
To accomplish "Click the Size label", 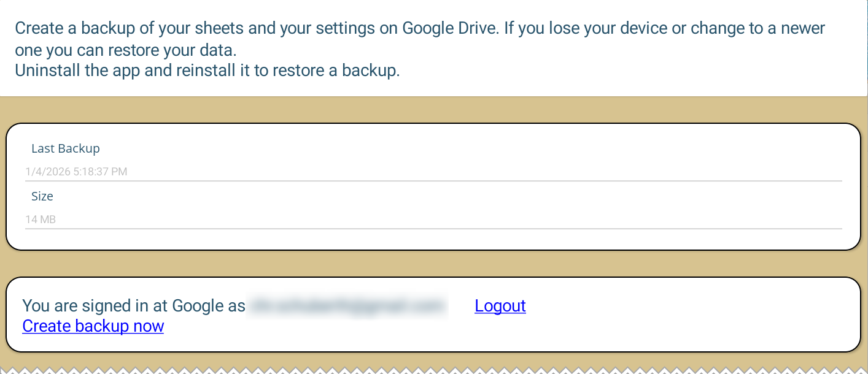I will tap(42, 196).
